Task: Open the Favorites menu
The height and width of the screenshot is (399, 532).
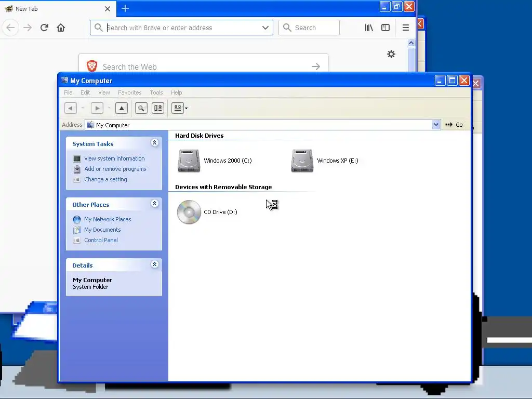Action: [x=129, y=92]
